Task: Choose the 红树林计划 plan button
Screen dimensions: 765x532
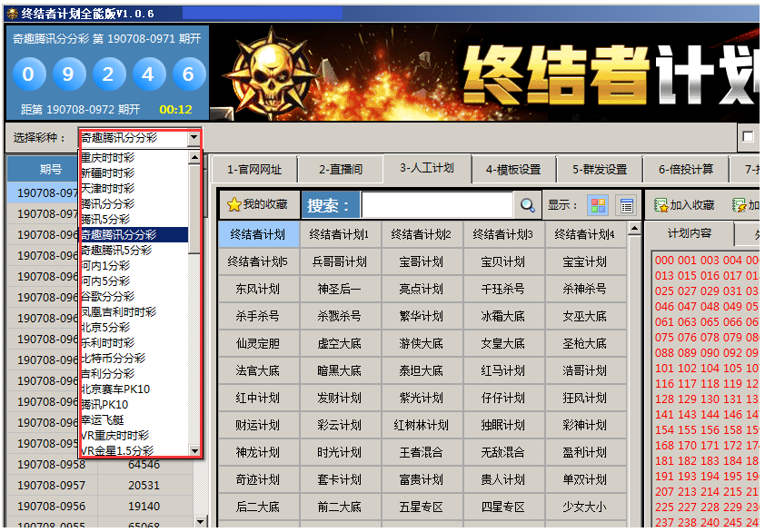Action: 422,425
